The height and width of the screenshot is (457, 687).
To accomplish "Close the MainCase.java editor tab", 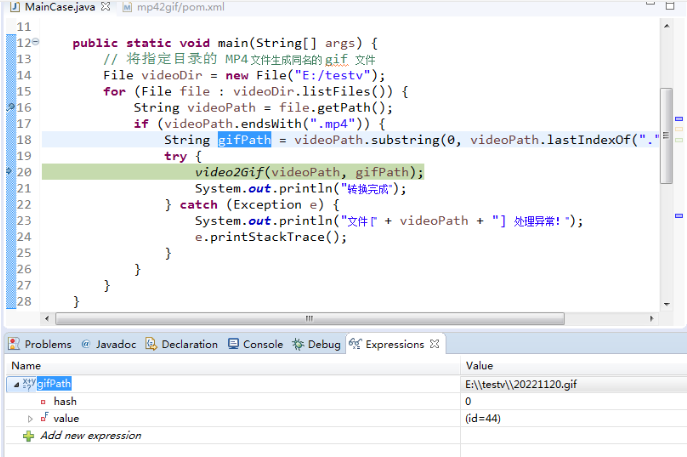I will point(106,7).
